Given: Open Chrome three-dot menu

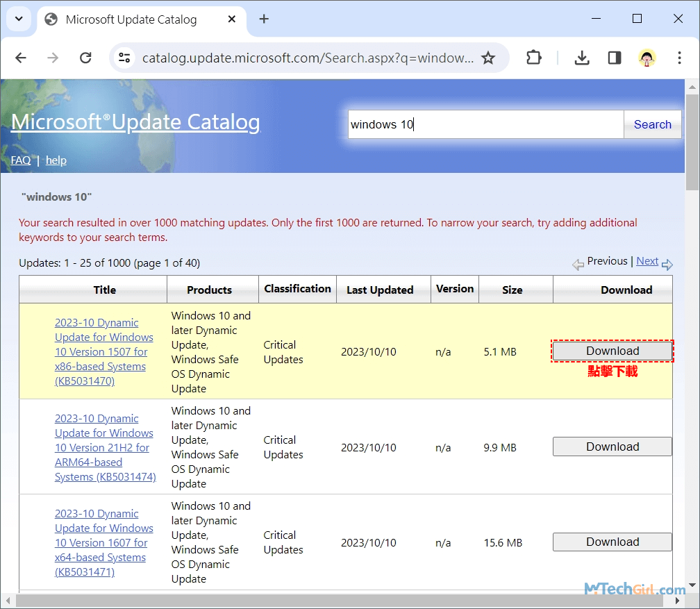Looking at the screenshot, I should point(679,58).
